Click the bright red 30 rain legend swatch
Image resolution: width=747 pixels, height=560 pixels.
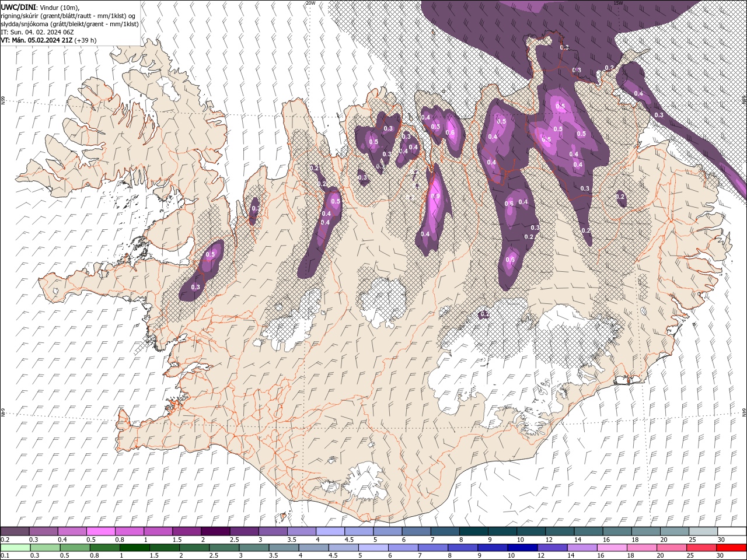coord(731,548)
